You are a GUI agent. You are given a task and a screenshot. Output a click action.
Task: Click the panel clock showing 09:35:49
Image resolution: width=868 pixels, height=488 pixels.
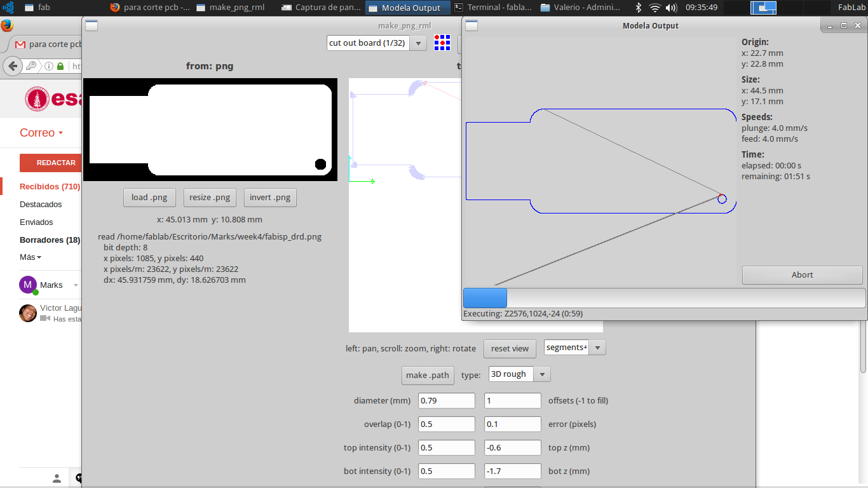[x=702, y=8]
